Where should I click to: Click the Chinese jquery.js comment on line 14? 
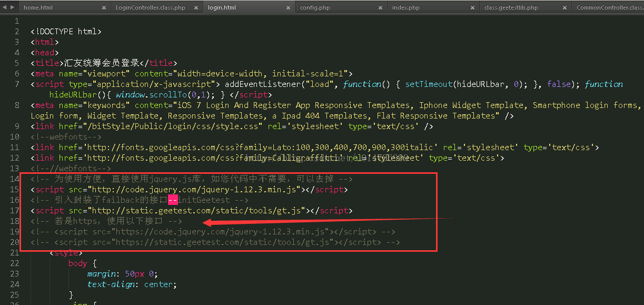point(192,179)
